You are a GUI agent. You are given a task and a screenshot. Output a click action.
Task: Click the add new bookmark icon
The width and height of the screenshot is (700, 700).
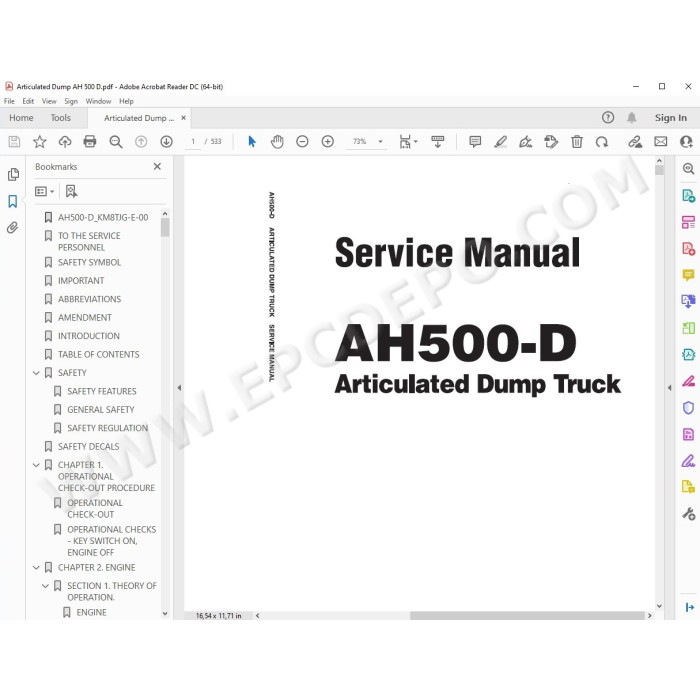tap(71, 192)
